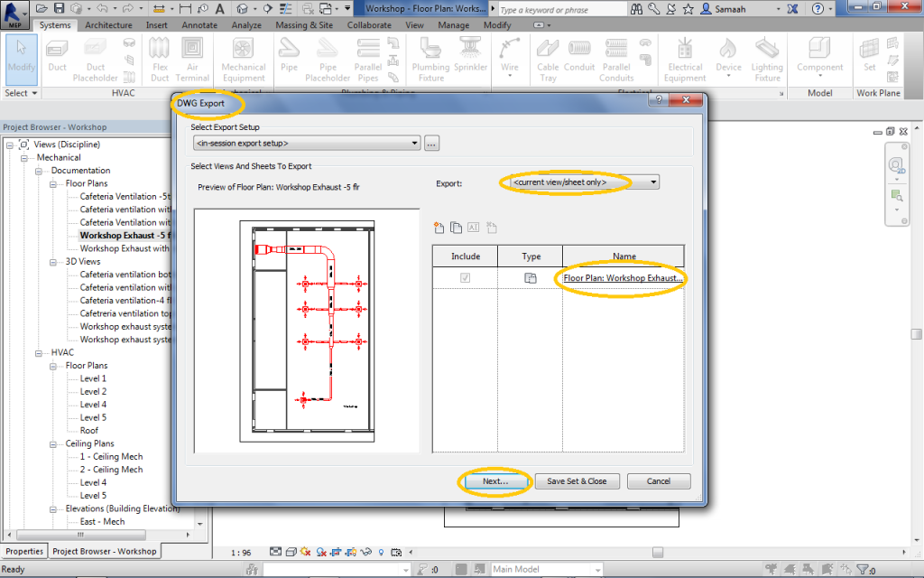Click the new set icon in DWG Export
This screenshot has width=924, height=578.
pyautogui.click(x=439, y=228)
